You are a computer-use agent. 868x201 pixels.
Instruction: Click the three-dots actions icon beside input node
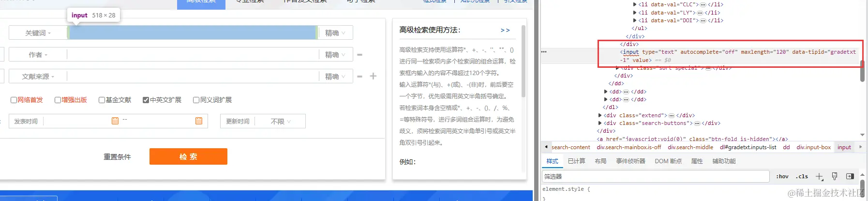point(544,52)
